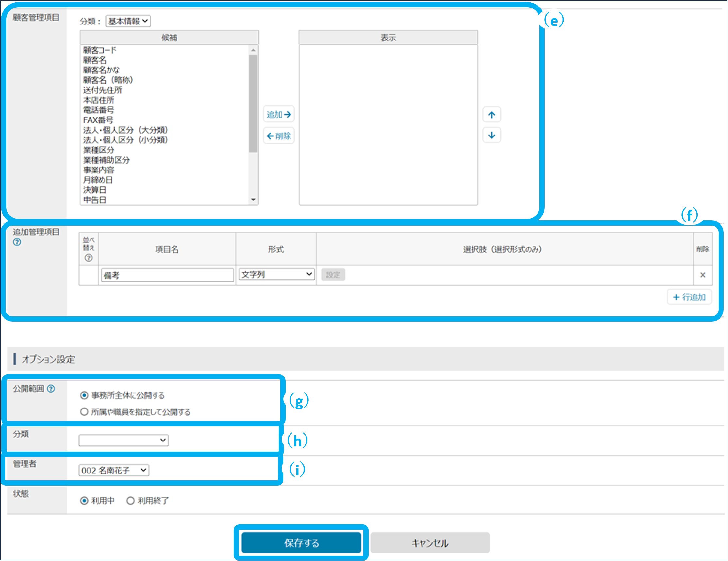728x561 pixels.
Task: Click the 追加 arrow button
Action: (279, 115)
